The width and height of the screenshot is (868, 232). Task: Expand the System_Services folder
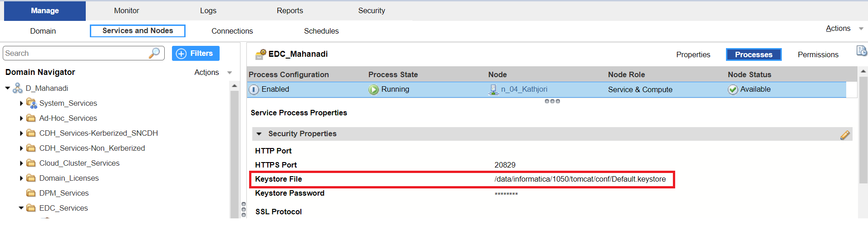tap(21, 104)
